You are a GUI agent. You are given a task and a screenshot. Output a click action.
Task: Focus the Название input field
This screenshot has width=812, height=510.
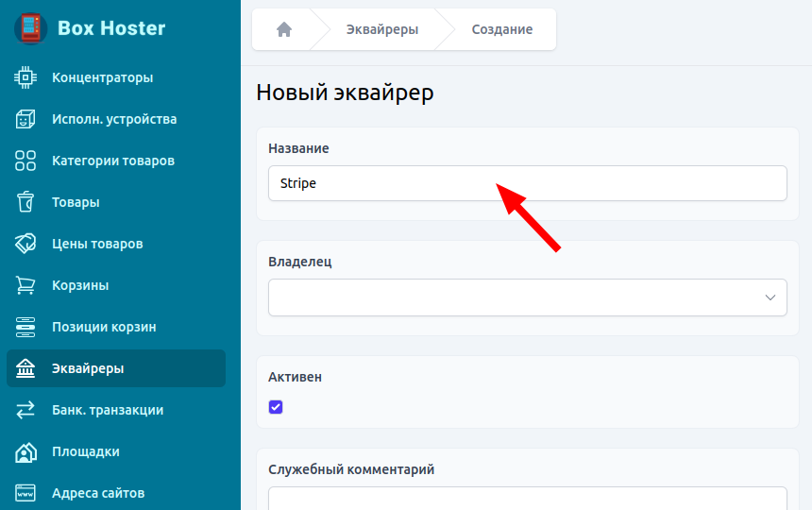(x=527, y=183)
